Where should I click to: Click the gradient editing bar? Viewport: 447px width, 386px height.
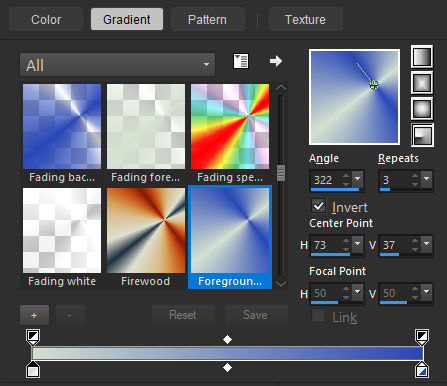point(227,354)
